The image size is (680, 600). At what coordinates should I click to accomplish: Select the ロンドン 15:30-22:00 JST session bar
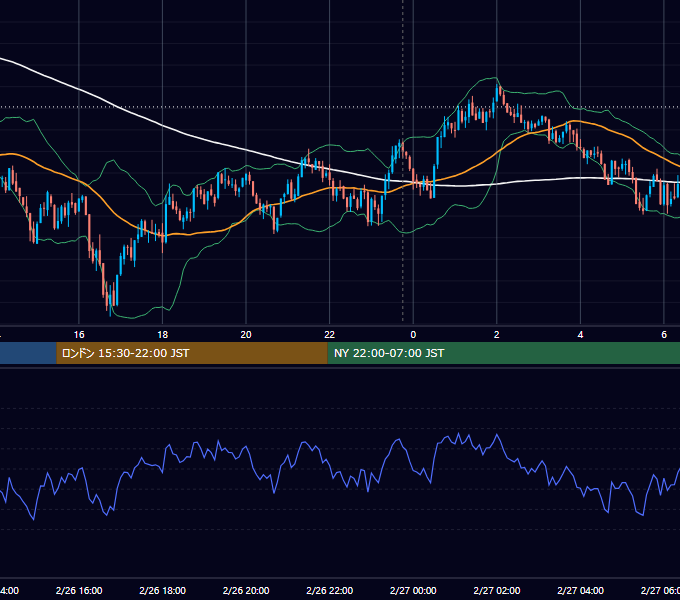[x=192, y=353]
